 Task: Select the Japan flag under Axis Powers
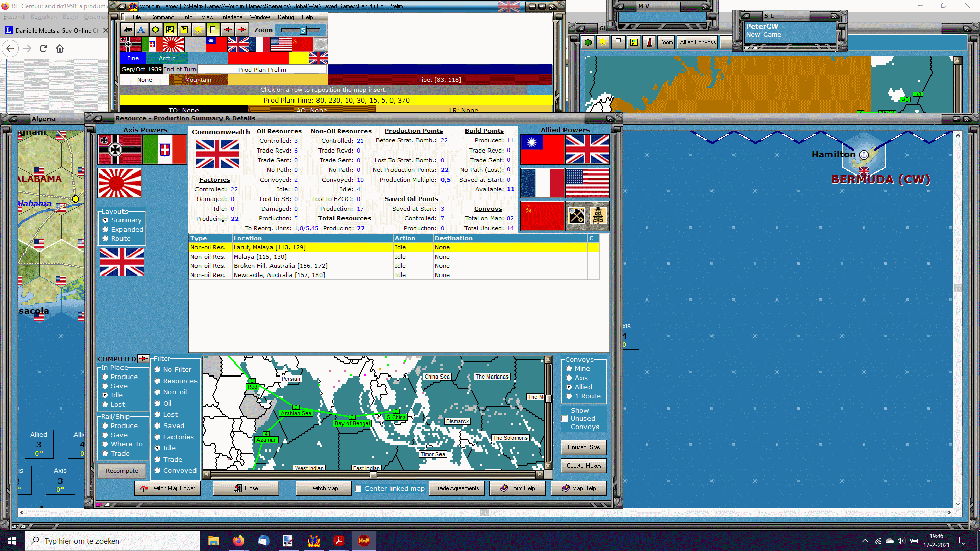(120, 183)
